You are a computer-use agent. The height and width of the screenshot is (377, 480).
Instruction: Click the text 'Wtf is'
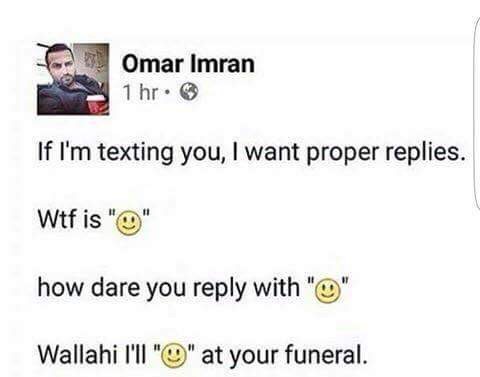click(x=69, y=220)
